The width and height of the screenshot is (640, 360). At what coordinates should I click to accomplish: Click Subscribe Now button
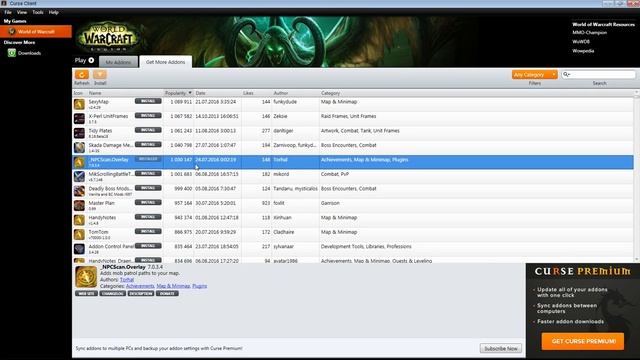pos(500,349)
